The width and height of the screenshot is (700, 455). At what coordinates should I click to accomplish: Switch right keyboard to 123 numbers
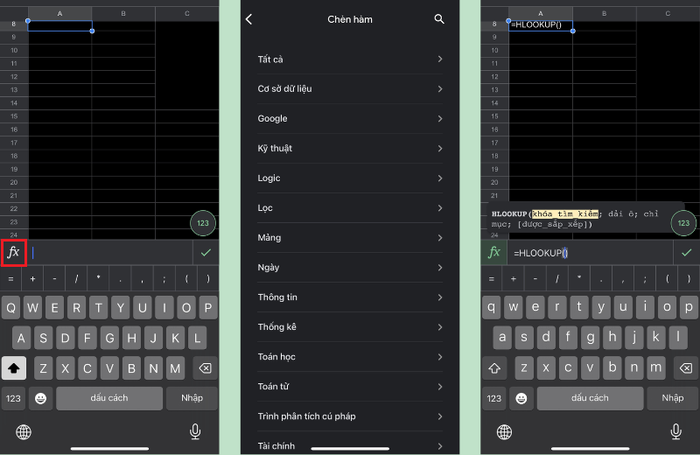[x=494, y=398]
